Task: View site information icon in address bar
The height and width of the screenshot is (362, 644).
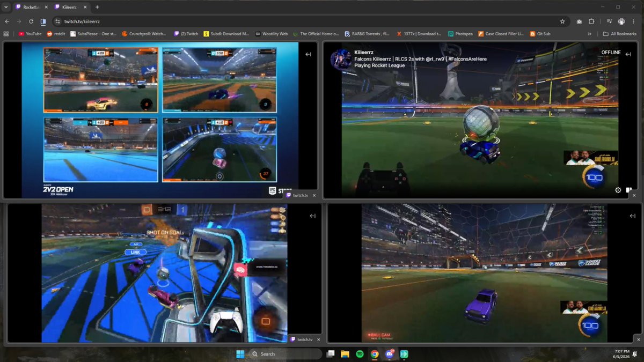Action: [58, 21]
